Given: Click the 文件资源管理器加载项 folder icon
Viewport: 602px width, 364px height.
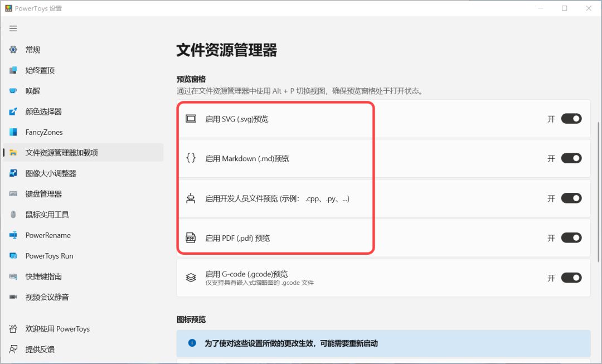Looking at the screenshot, I should pos(13,153).
